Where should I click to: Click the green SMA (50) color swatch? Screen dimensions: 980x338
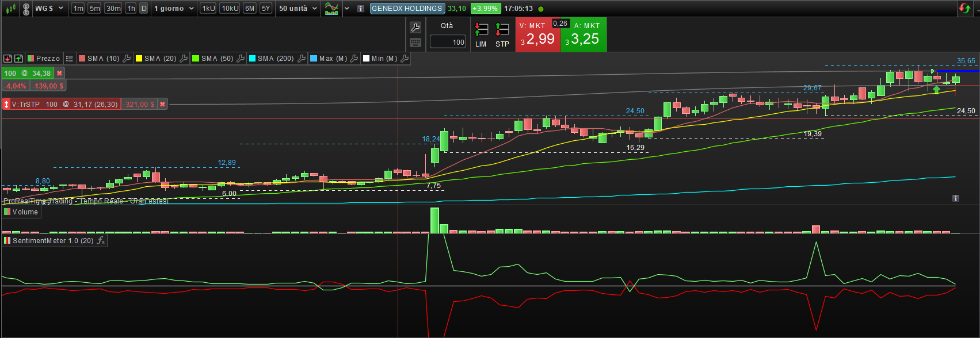[x=196, y=59]
